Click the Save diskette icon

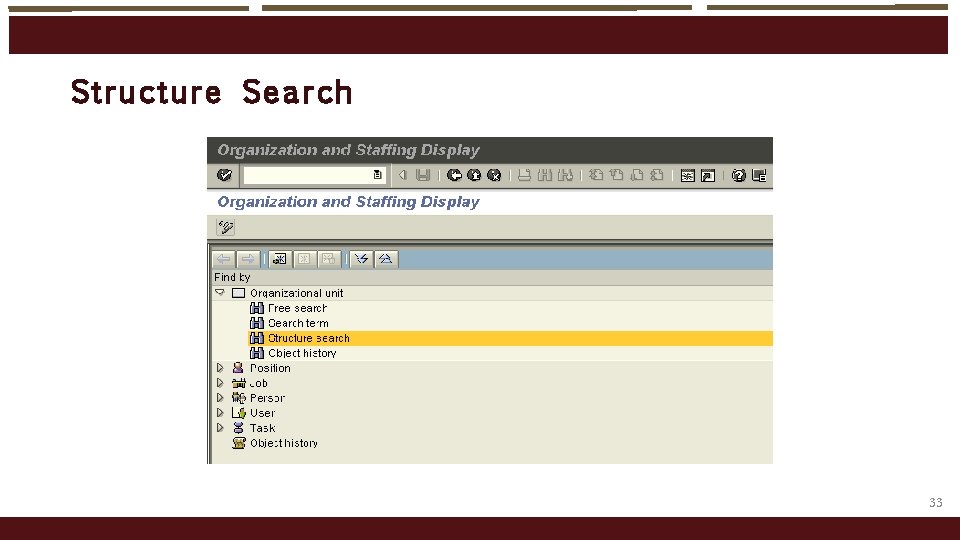pos(423,176)
